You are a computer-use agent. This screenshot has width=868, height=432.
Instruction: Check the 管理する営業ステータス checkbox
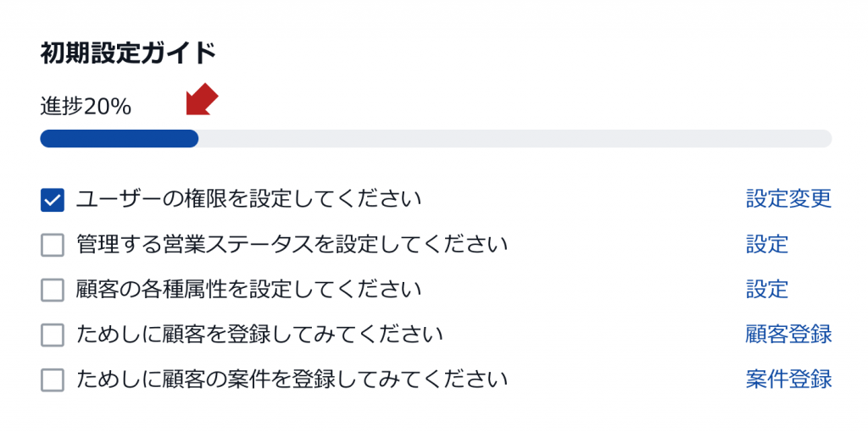(52, 246)
